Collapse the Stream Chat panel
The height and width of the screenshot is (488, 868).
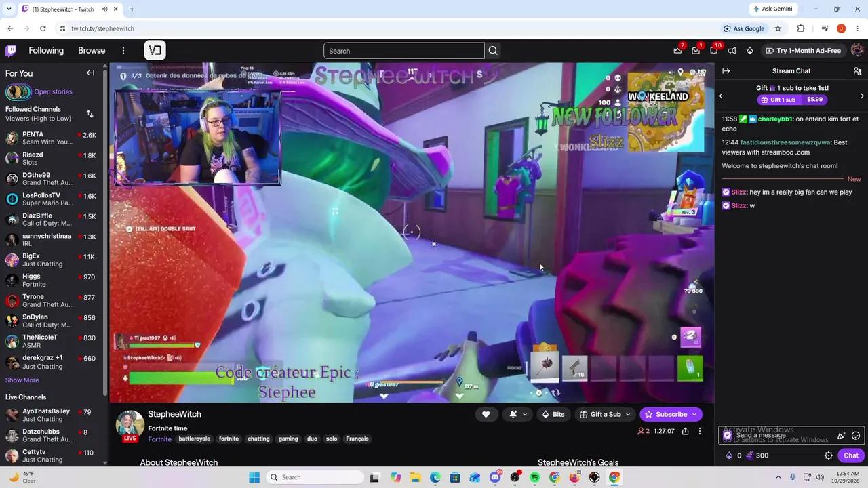point(726,71)
